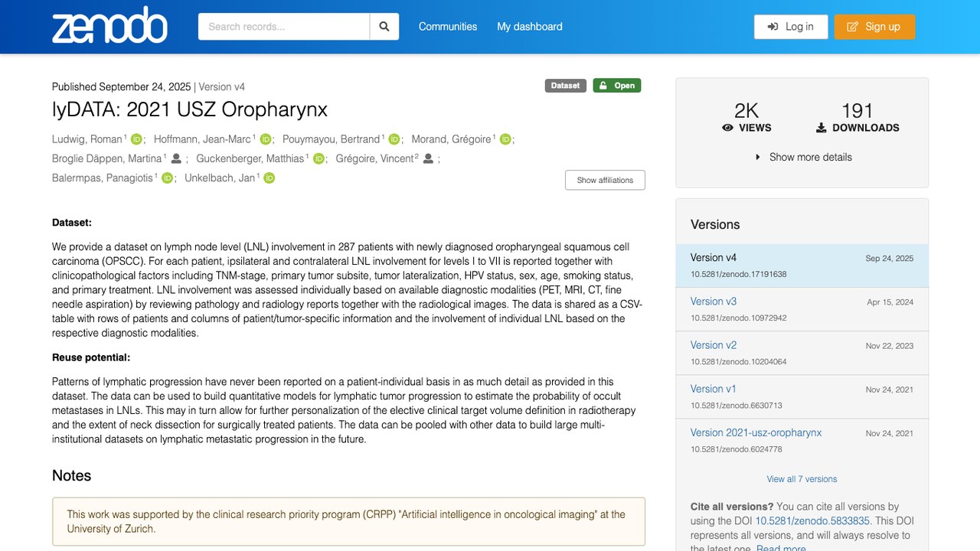Viewport: 980px width, 551px height.
Task: Click the person icon beside Grégoire, Vincent
Action: click(428, 158)
